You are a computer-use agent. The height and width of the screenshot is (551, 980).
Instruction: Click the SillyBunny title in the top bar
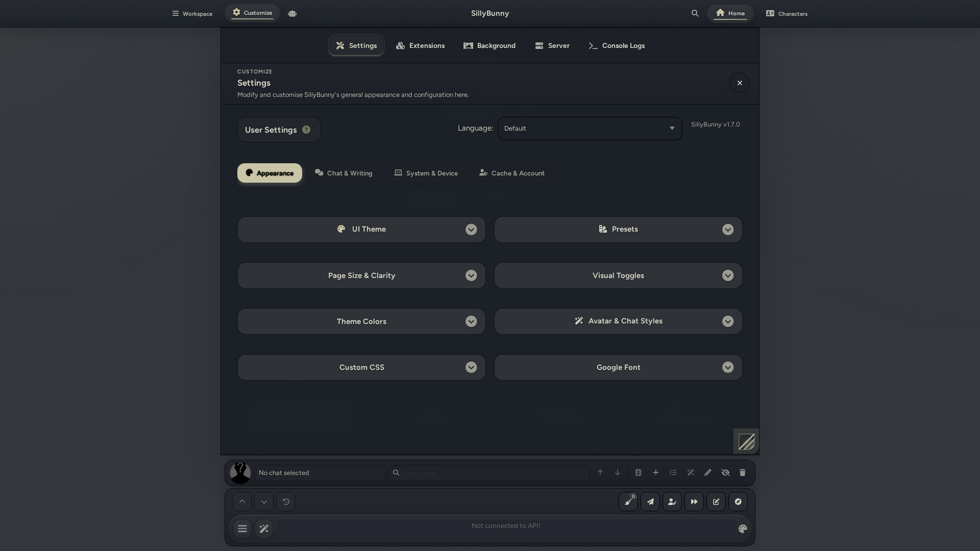point(490,13)
